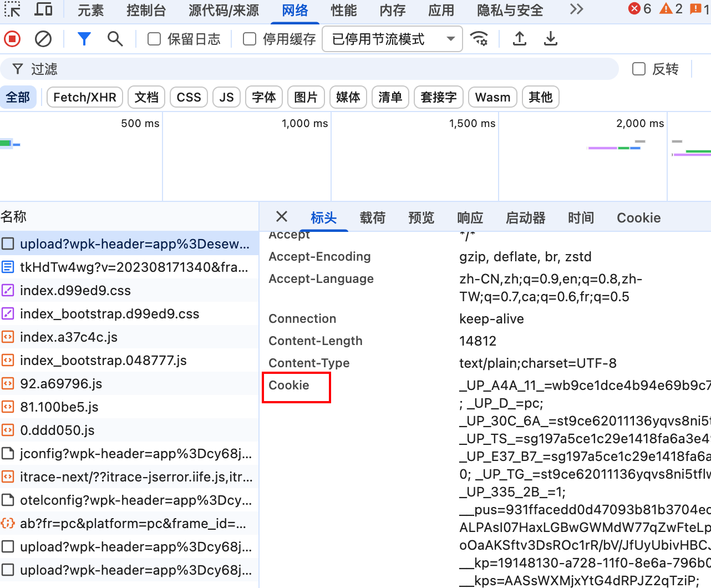Screen dimensions: 711x588
Task: Close the request details pane
Action: [282, 217]
